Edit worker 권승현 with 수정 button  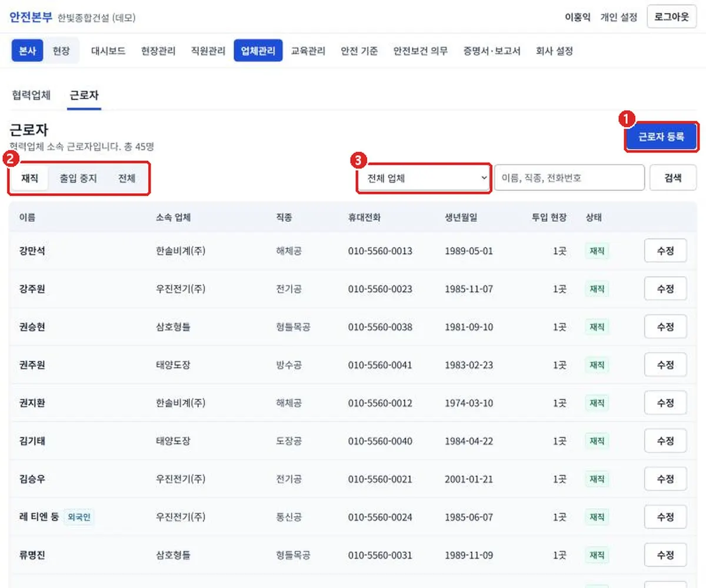pos(665,327)
